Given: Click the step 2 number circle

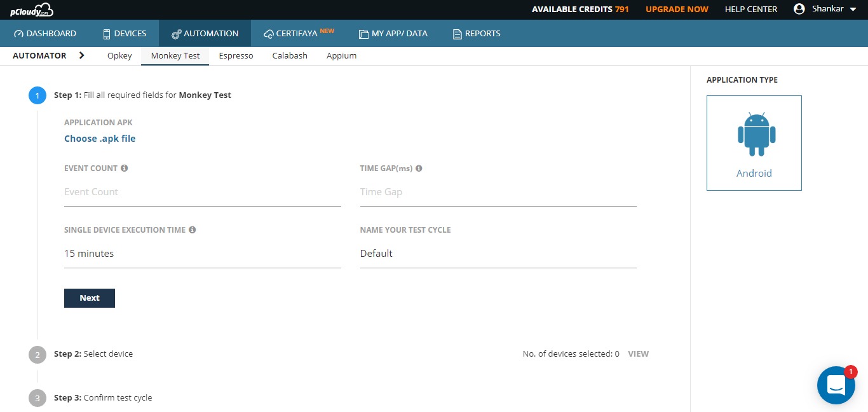Looking at the screenshot, I should click(x=37, y=354).
